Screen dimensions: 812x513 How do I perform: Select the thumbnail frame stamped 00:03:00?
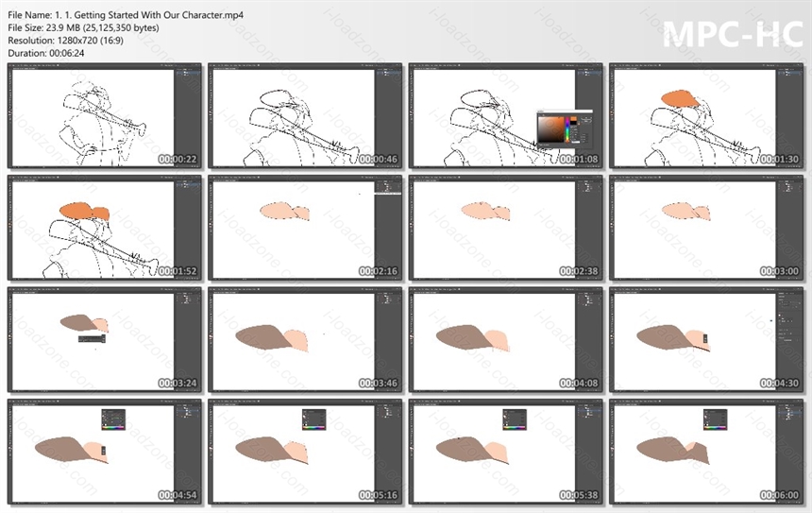(x=706, y=228)
